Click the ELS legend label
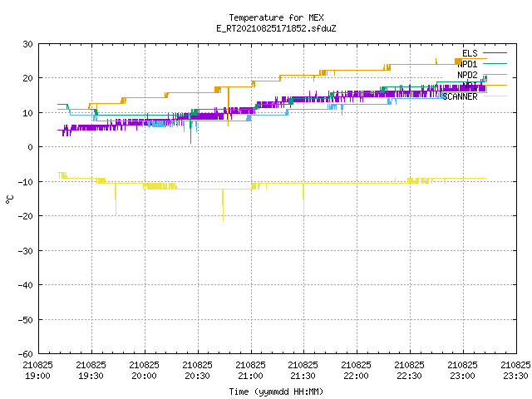 470,53
